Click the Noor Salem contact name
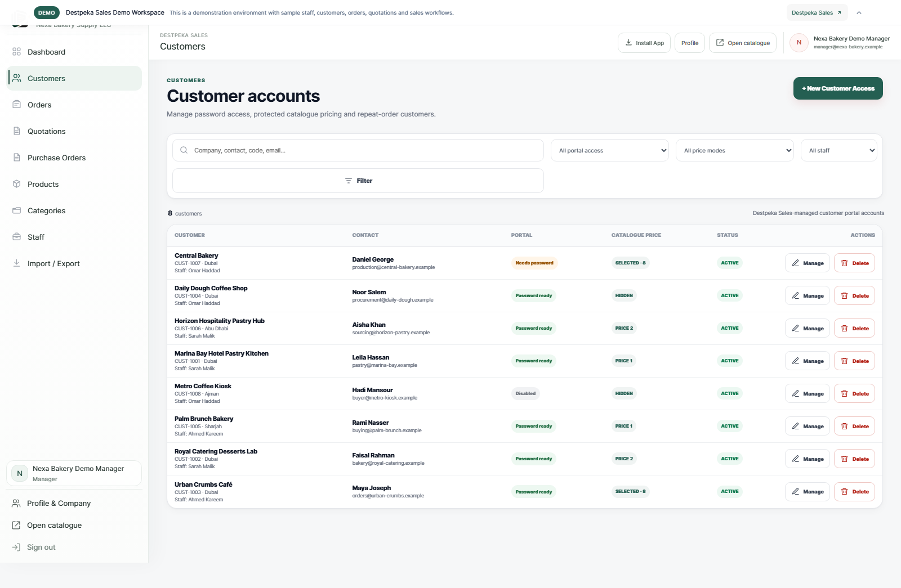 pyautogui.click(x=369, y=292)
